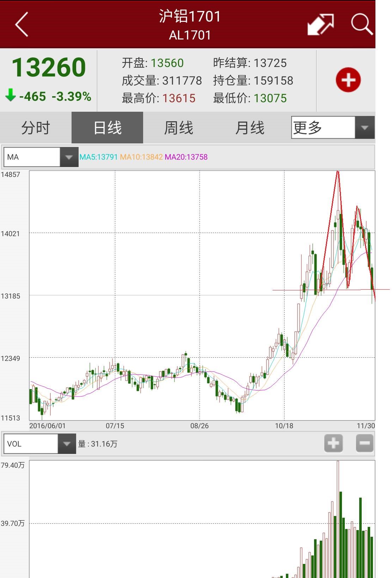
Task: Click the volume readout 量:31.16万
Action: (98, 444)
